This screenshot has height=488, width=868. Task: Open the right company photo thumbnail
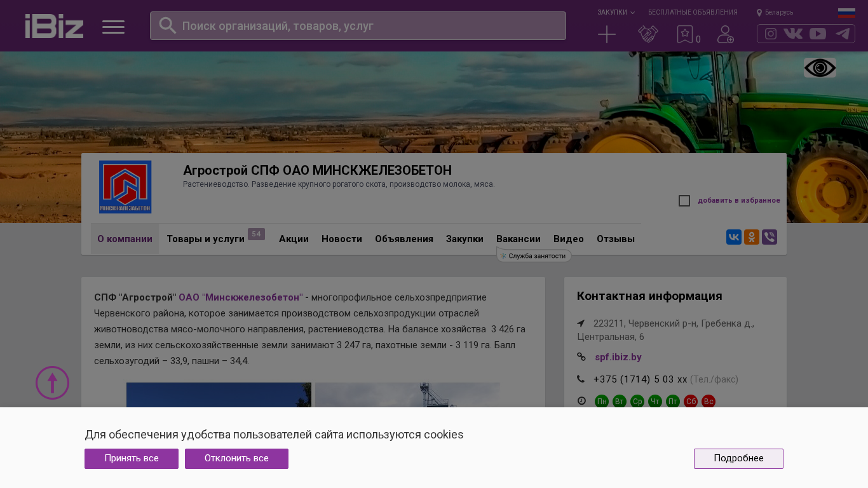pos(407,395)
